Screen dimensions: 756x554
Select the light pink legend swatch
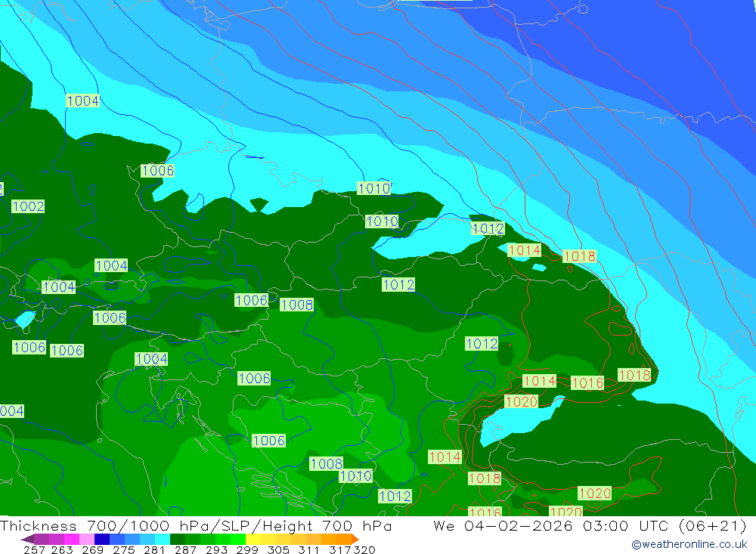click(86, 539)
